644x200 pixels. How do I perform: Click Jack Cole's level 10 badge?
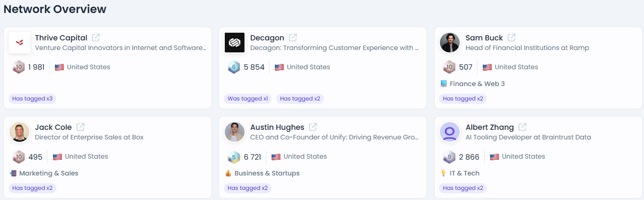click(x=18, y=157)
